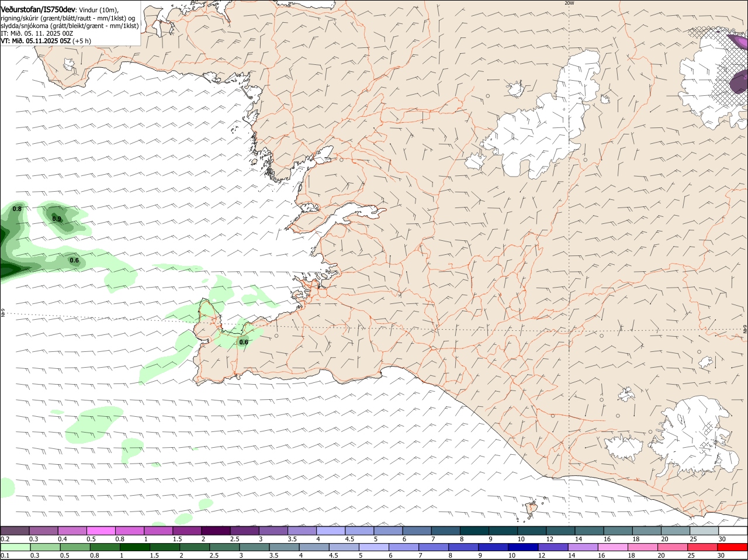Click the 20W longitude label
Viewport: 748px width, 560px height.
point(569,3)
